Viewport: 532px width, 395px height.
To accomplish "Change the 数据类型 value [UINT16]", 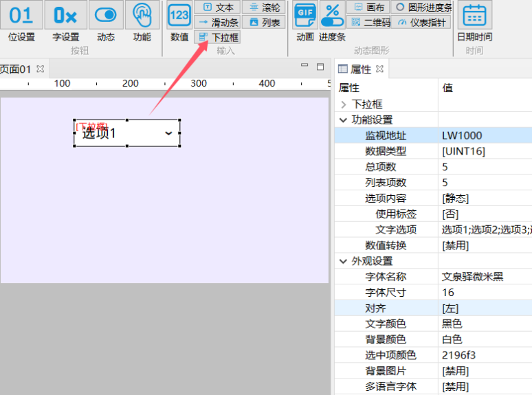I will [485, 151].
